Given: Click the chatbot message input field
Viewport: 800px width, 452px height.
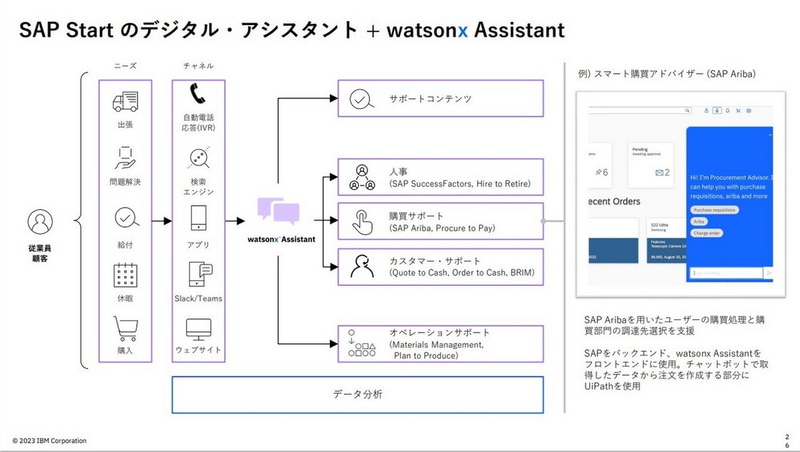Looking at the screenshot, I should tap(726, 273).
